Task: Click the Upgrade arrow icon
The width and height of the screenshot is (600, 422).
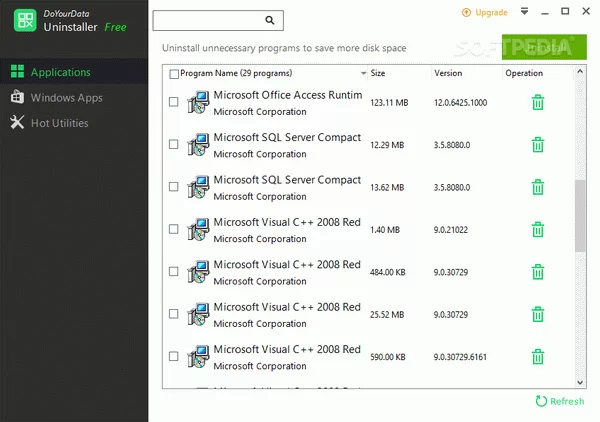Action: 466,13
